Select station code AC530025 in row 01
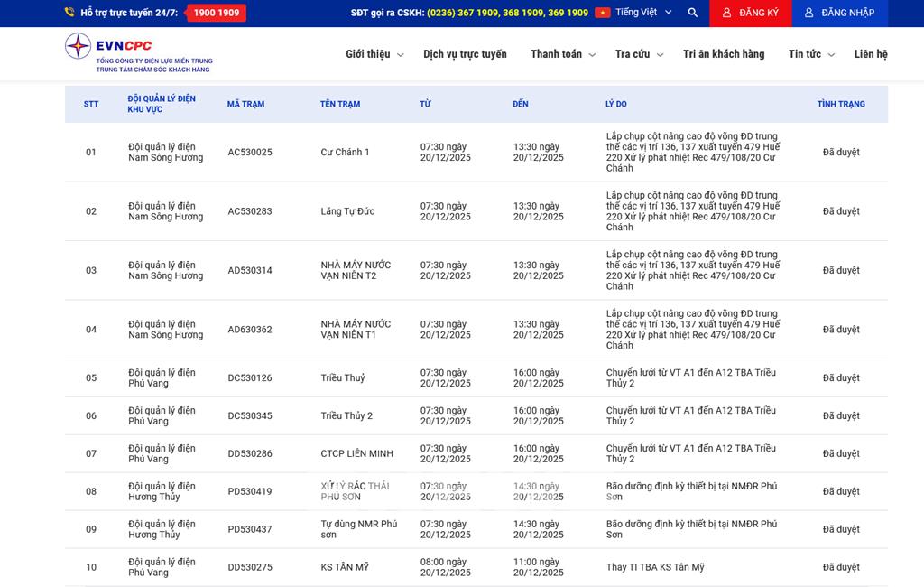Viewport: 924px width, 587px height. pos(250,153)
